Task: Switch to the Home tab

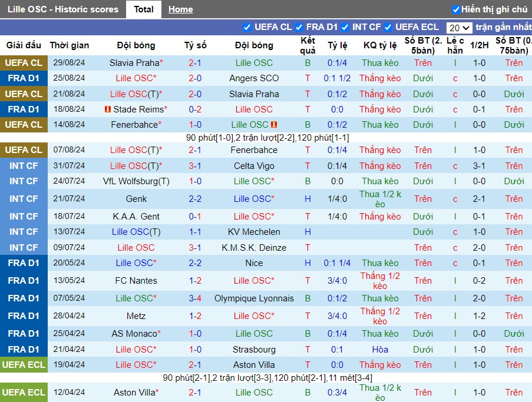Action: click(180, 9)
